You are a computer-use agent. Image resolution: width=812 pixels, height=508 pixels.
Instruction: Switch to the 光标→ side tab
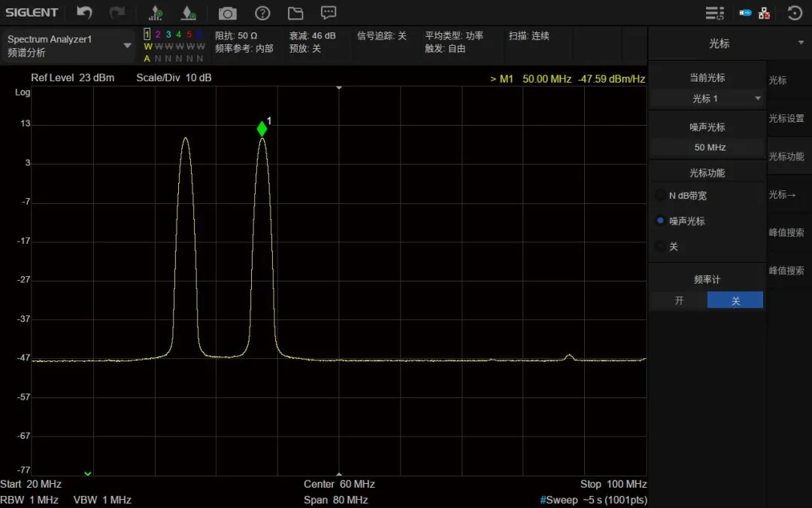coord(783,194)
